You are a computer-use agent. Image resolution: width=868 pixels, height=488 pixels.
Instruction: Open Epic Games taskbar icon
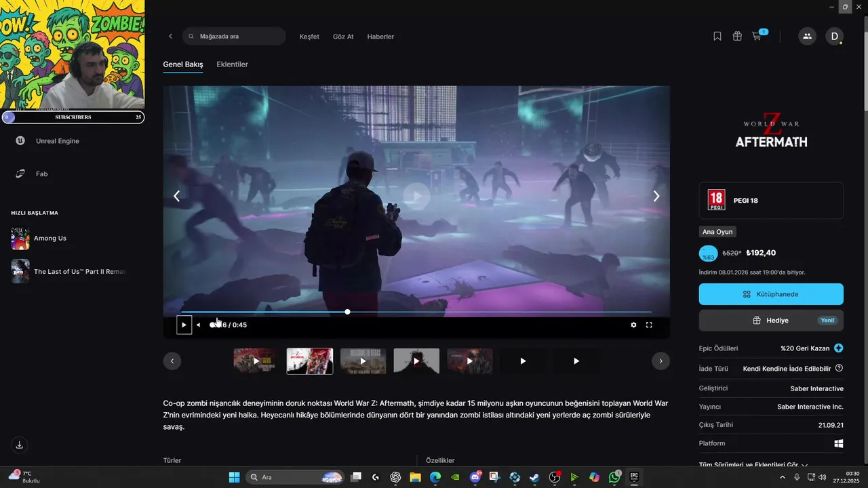[x=634, y=477]
